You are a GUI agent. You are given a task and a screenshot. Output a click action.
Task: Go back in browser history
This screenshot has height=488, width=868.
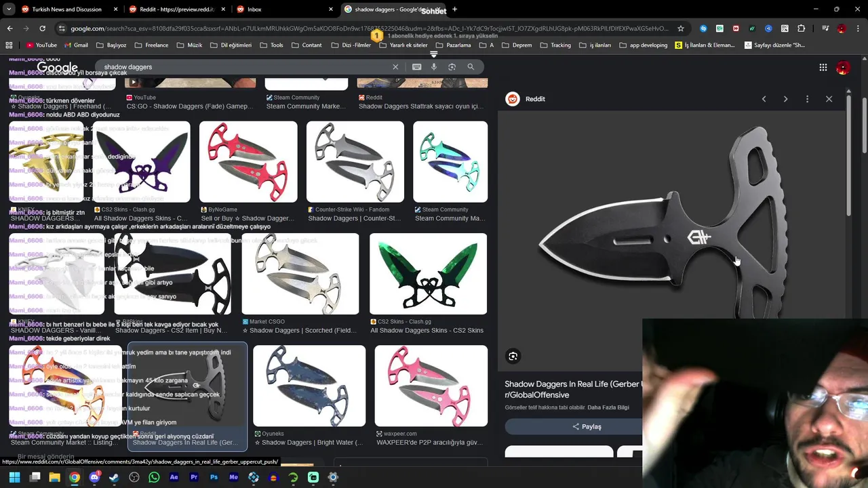[9, 28]
